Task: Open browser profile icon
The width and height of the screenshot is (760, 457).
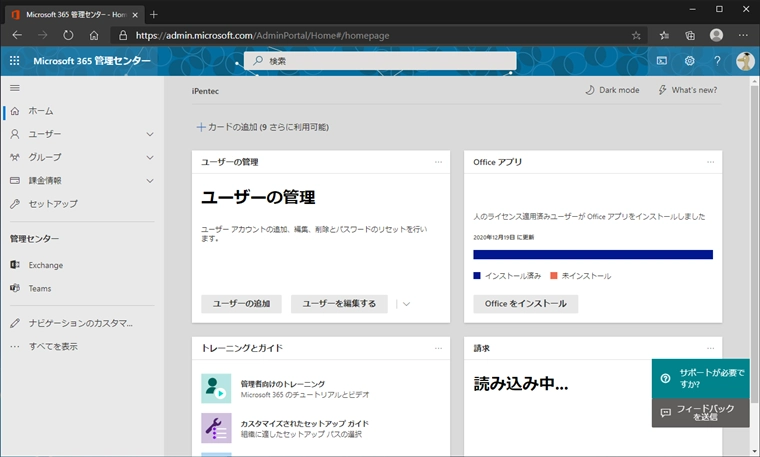Action: (716, 35)
